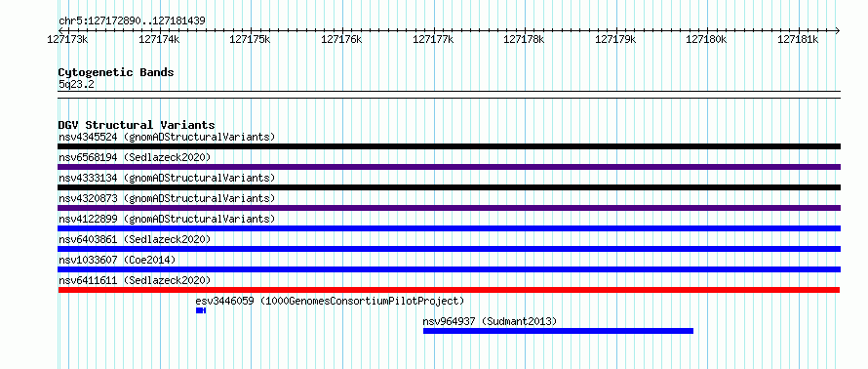The height and width of the screenshot is (369, 868).
Task: Click the 127176k ruler tick label
Action: 341,39
